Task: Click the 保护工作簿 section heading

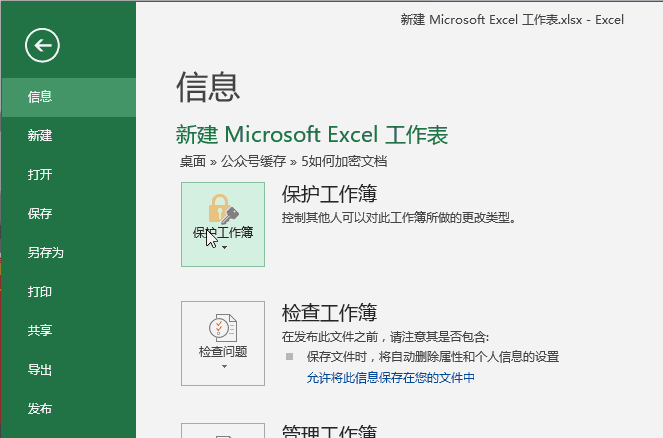Action: click(x=329, y=194)
